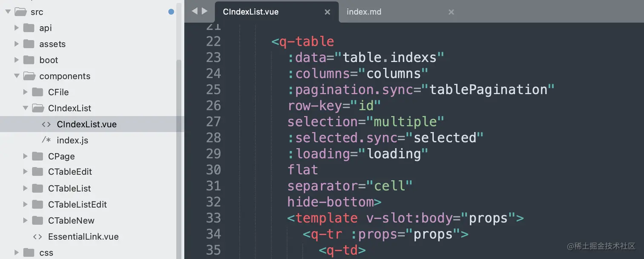Click the css folder icon
The image size is (644, 259).
(29, 252)
